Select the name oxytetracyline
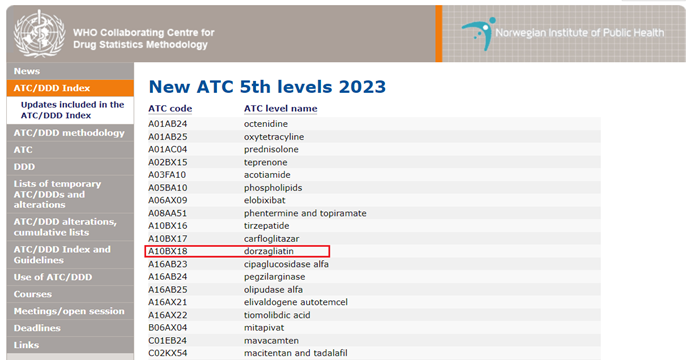692x360 pixels. (x=274, y=137)
